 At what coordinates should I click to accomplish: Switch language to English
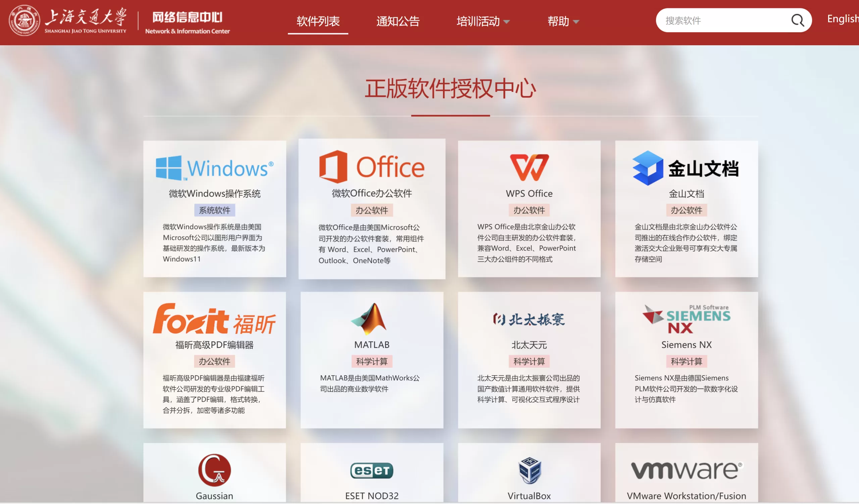click(x=842, y=19)
